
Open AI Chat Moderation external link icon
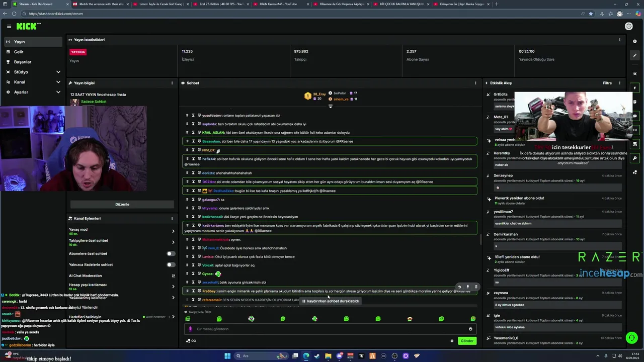(x=173, y=276)
